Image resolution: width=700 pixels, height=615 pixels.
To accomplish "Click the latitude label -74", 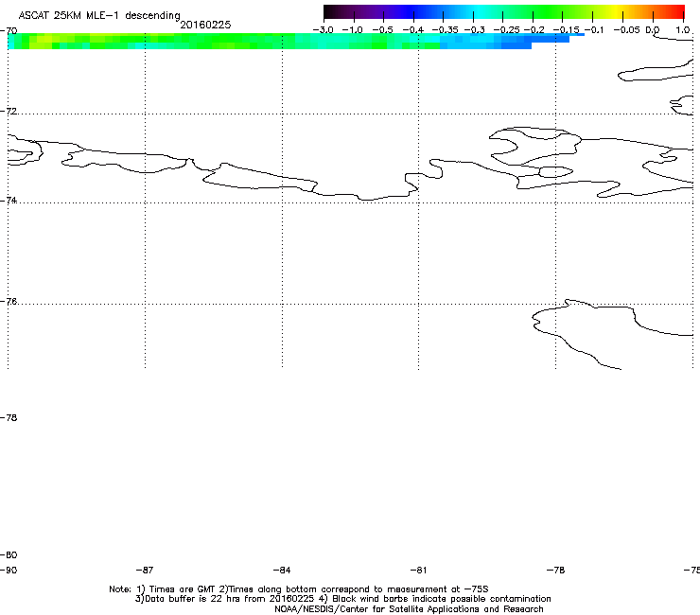I will pos(9,200).
